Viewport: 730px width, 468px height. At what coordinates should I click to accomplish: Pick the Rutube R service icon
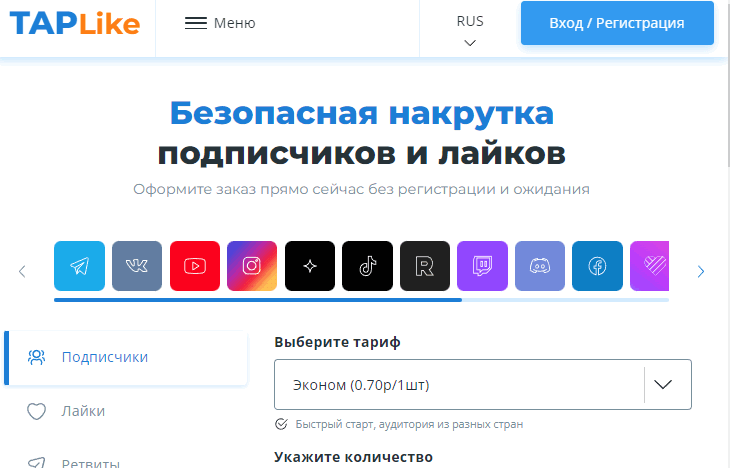[x=425, y=266]
